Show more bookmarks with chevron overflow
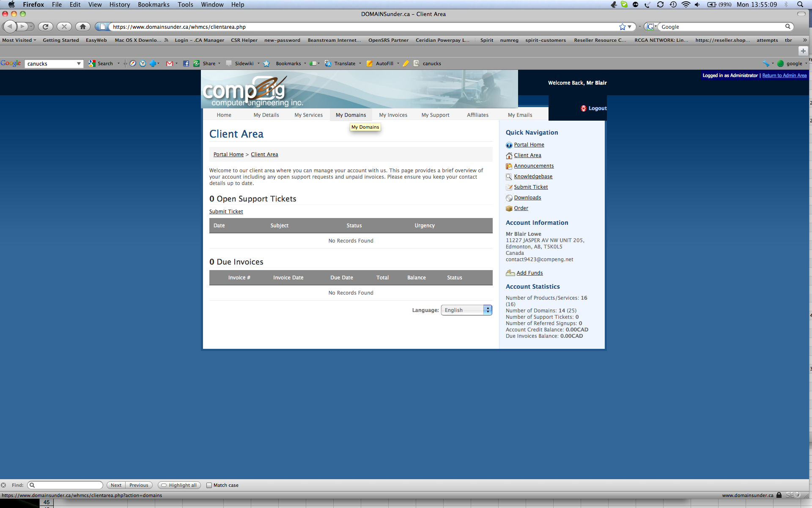Screen dimensions: 812x508 coord(805,40)
